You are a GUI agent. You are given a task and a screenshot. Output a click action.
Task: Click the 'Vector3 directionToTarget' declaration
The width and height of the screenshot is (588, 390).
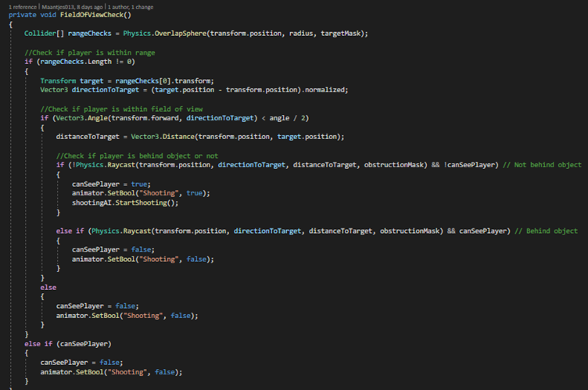88,90
